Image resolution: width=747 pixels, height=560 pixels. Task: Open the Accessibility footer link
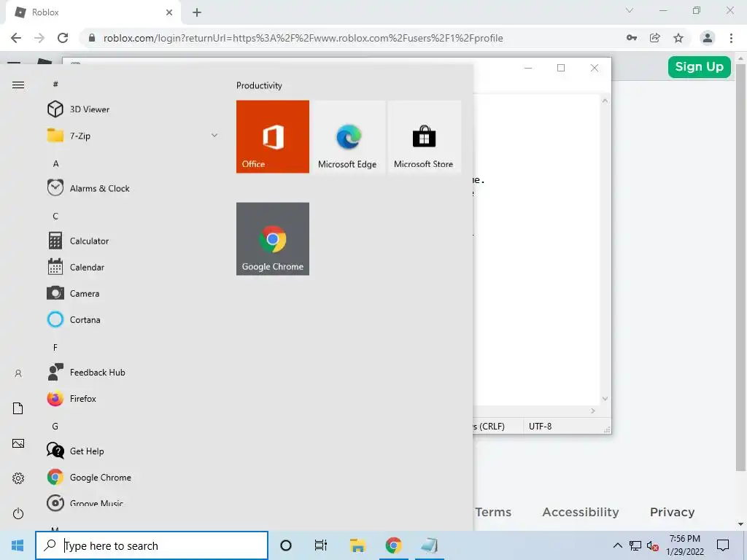click(x=580, y=512)
